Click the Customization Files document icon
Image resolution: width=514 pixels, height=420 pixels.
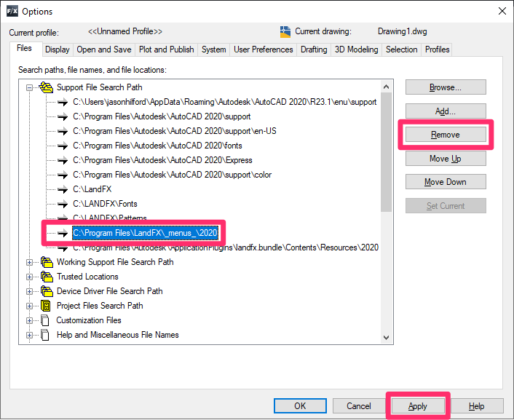click(x=45, y=320)
